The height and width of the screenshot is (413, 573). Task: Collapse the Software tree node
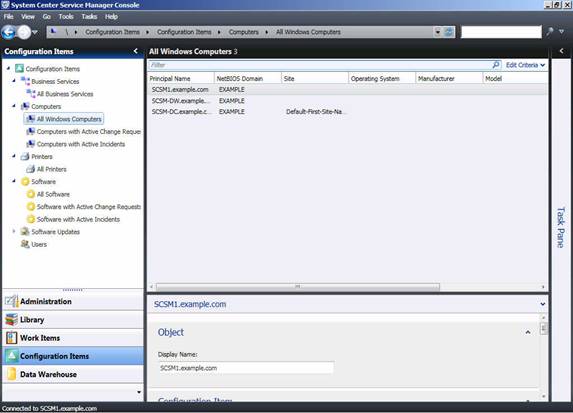14,181
